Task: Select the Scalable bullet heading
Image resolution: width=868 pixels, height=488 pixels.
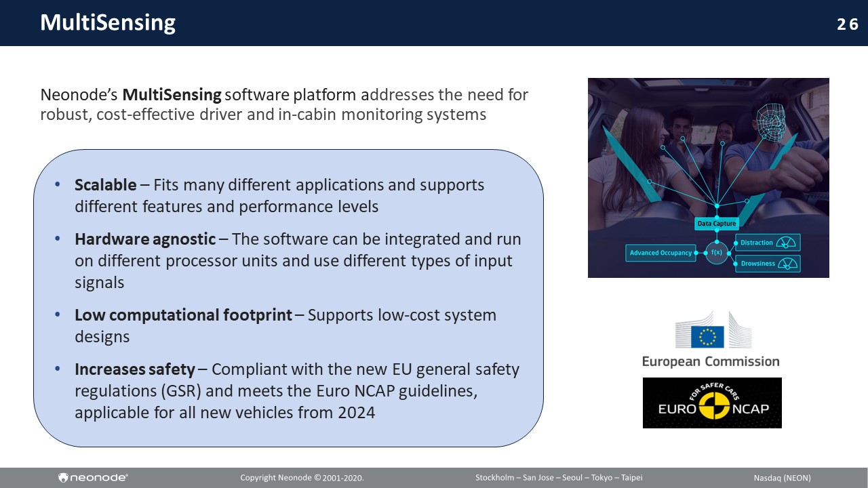Action: [x=105, y=185]
